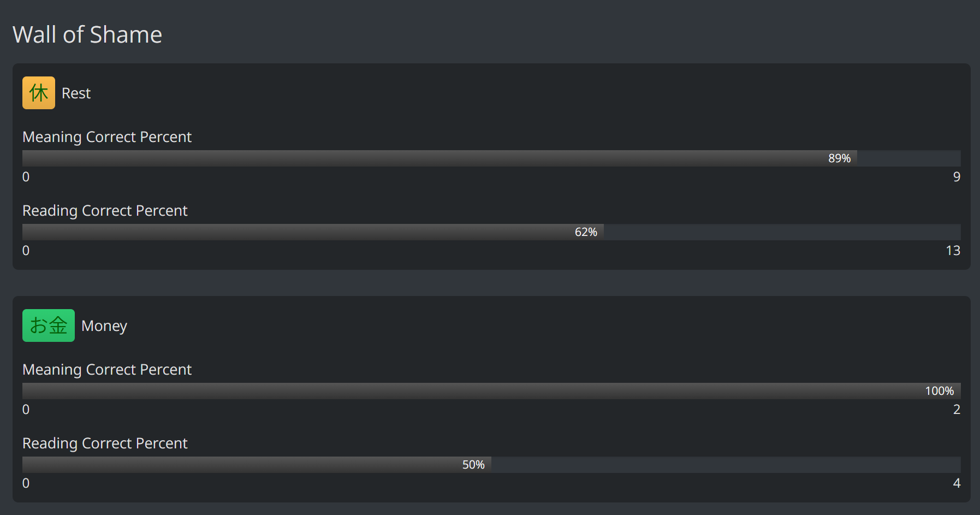The image size is (980, 515).
Task: Click Money's Reading Correct Percent label
Action: [x=105, y=443]
